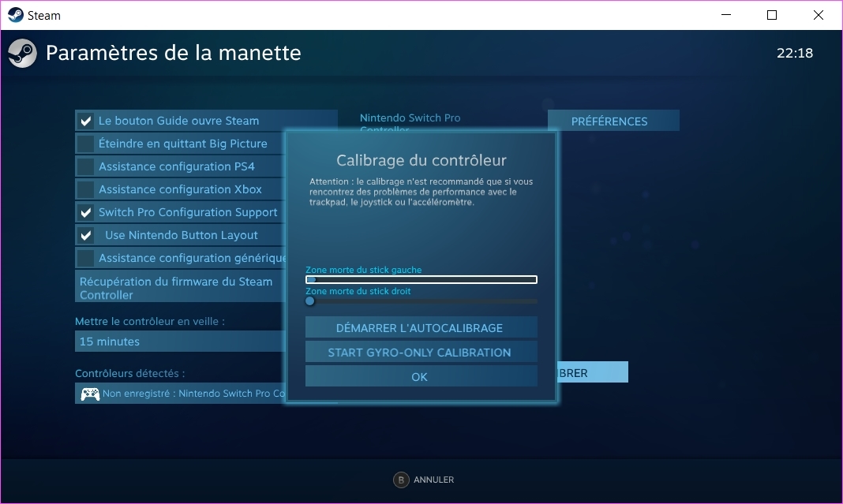Click the B button icon next to ANNULER
Viewport: 843px width, 504px height.
tap(401, 480)
